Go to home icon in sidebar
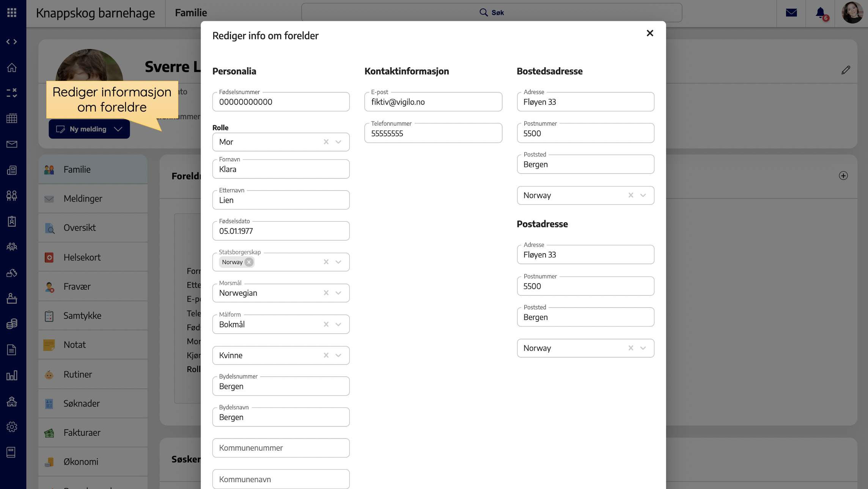 click(x=12, y=68)
